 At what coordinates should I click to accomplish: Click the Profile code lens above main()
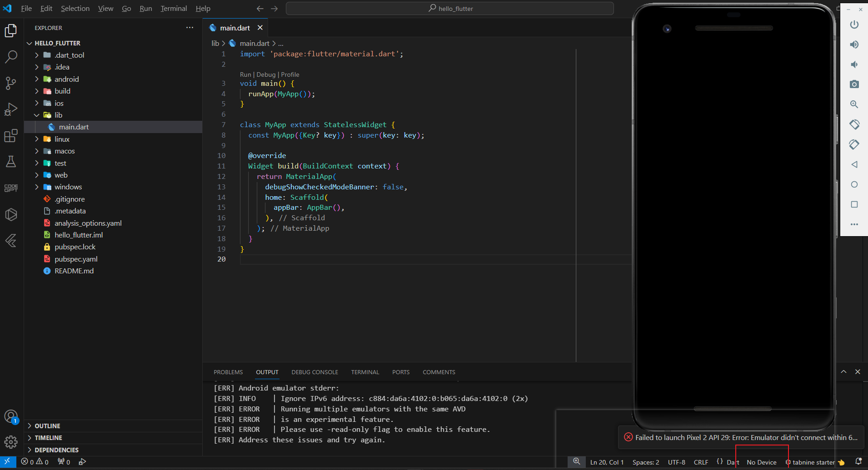pyautogui.click(x=290, y=74)
